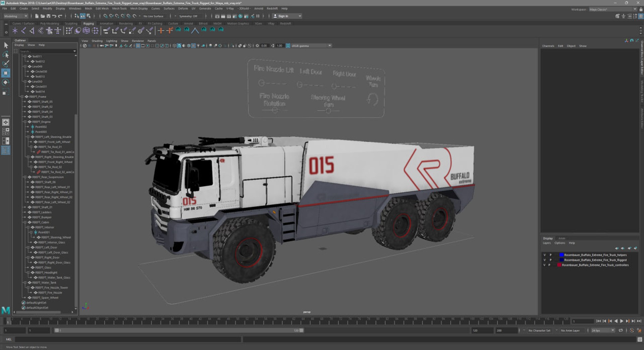Open the sRGB gamma view transform dropdown
Viewport: 644px width, 350px height.
(311, 46)
